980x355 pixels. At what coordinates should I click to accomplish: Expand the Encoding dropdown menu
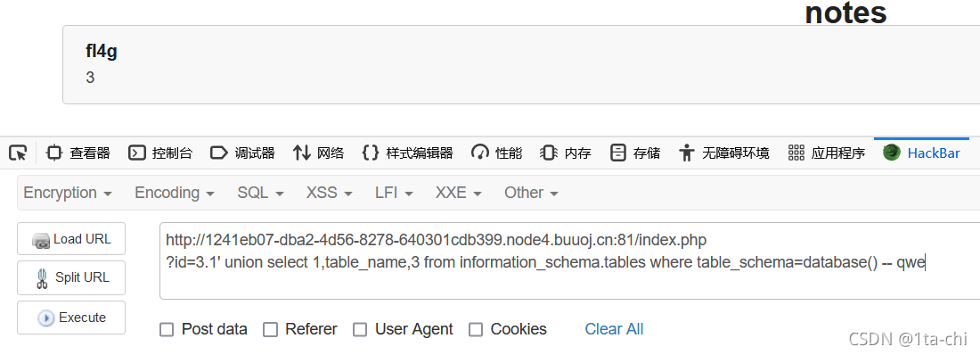[175, 193]
